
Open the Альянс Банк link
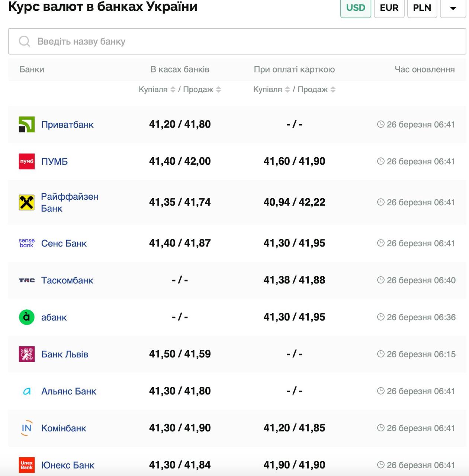coord(68,391)
